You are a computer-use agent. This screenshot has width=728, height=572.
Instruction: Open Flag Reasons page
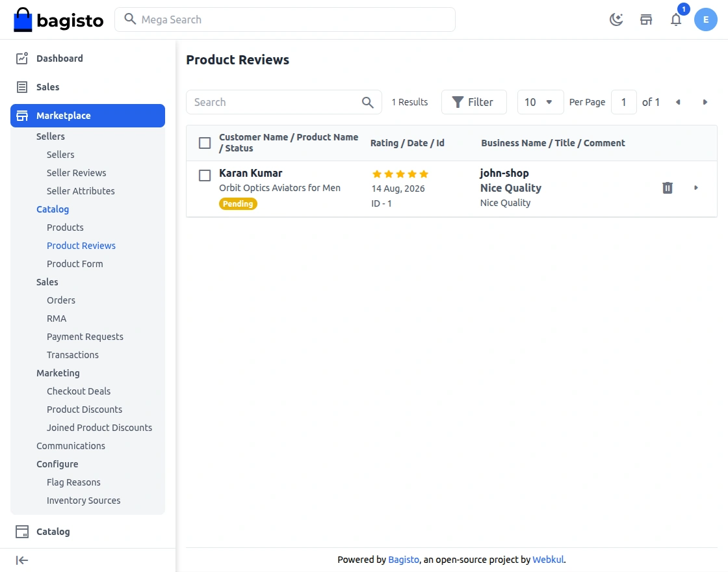pos(73,482)
